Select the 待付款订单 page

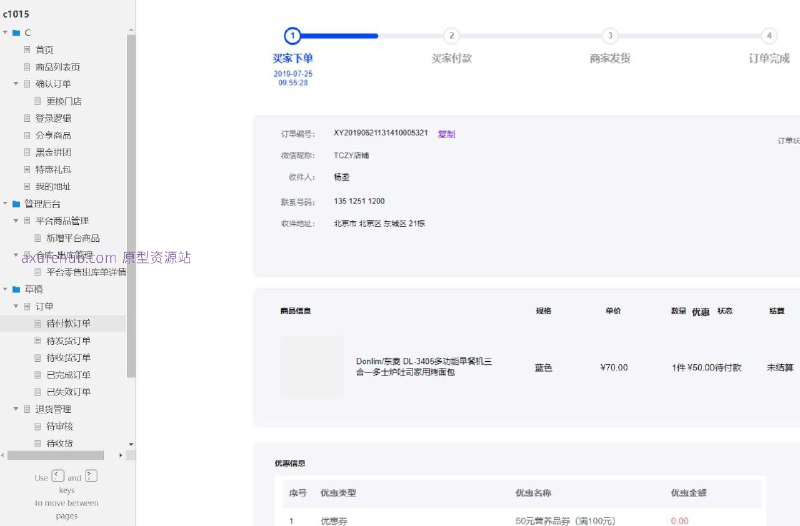click(x=68, y=323)
